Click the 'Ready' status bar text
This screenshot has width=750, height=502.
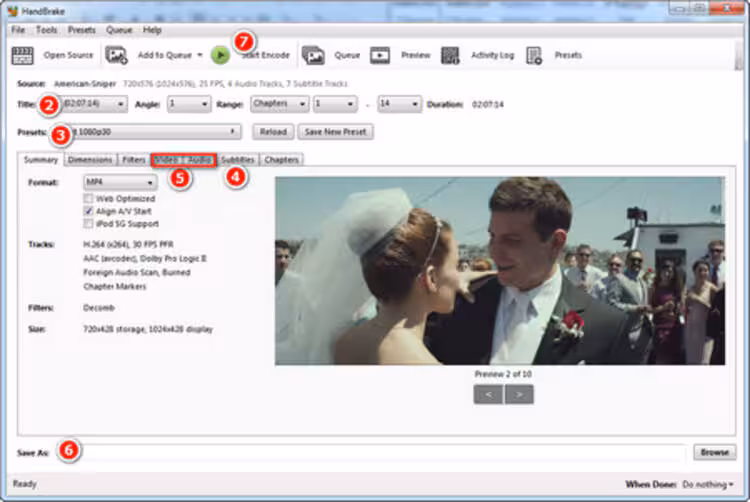click(x=24, y=484)
